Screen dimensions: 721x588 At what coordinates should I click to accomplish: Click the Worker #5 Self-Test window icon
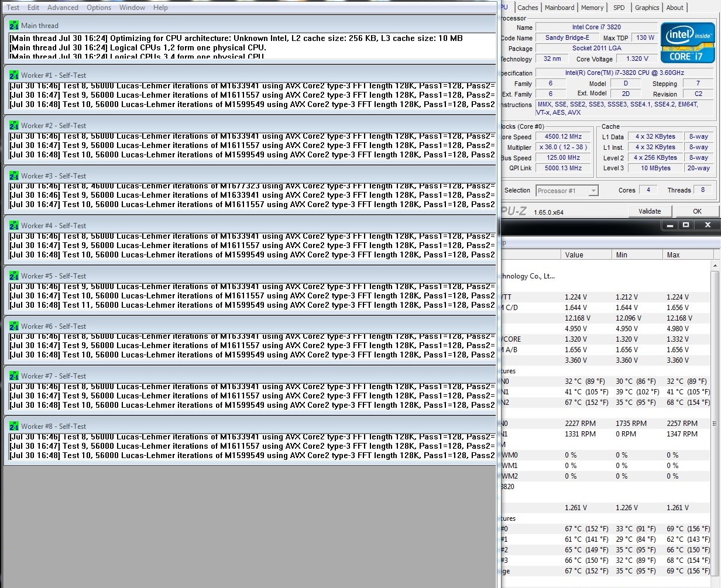[13, 276]
